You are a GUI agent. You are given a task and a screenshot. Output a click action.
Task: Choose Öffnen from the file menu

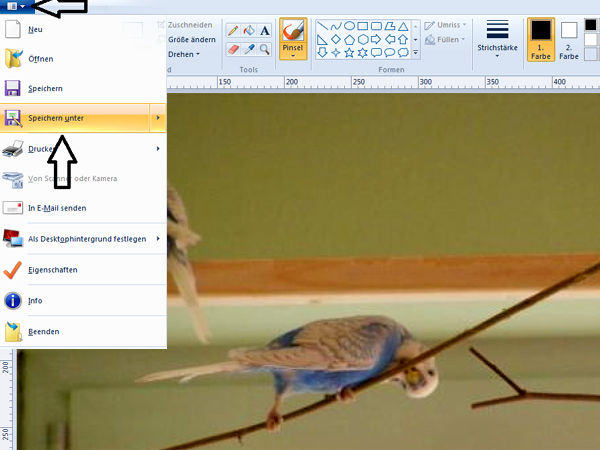point(83,59)
